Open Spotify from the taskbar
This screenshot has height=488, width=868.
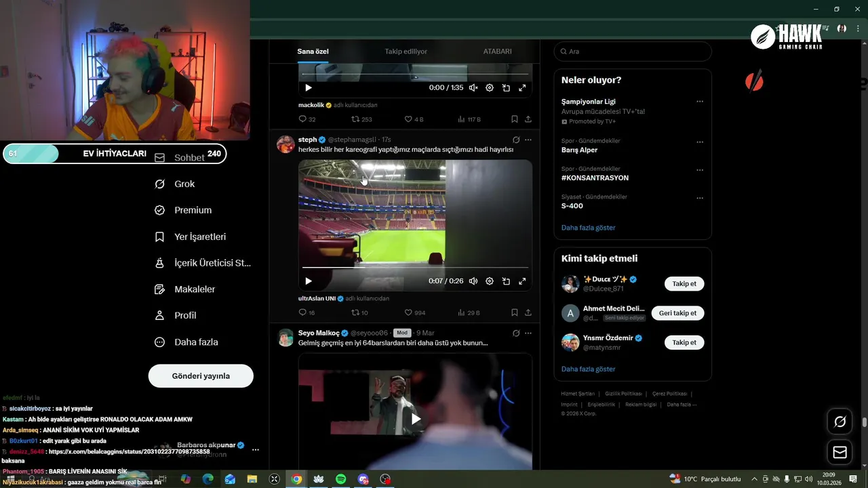click(341, 479)
